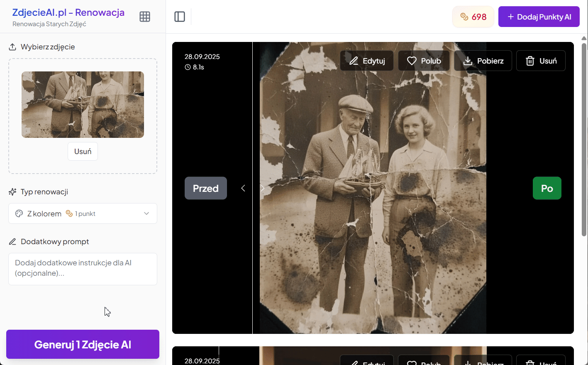Open the grid gallery view icon

pyautogui.click(x=145, y=17)
